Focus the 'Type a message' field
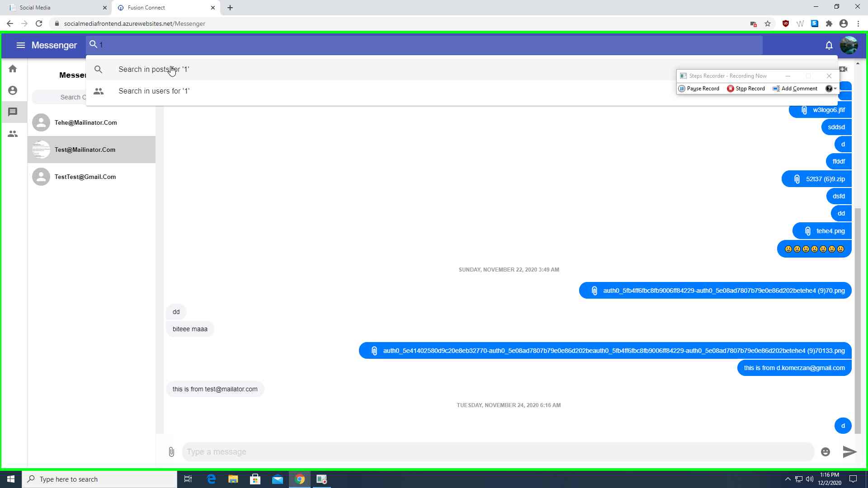868x488 pixels. [498, 452]
